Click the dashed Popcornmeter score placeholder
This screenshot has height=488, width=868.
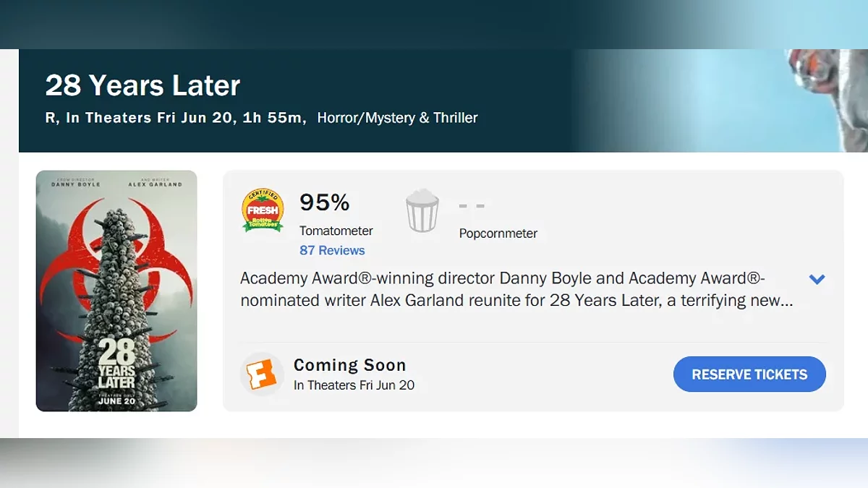(x=472, y=206)
